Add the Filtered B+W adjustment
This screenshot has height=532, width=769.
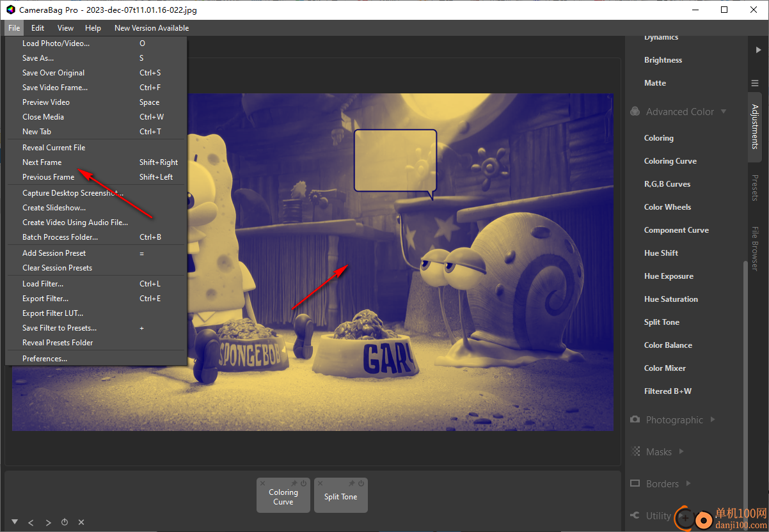[667, 391]
